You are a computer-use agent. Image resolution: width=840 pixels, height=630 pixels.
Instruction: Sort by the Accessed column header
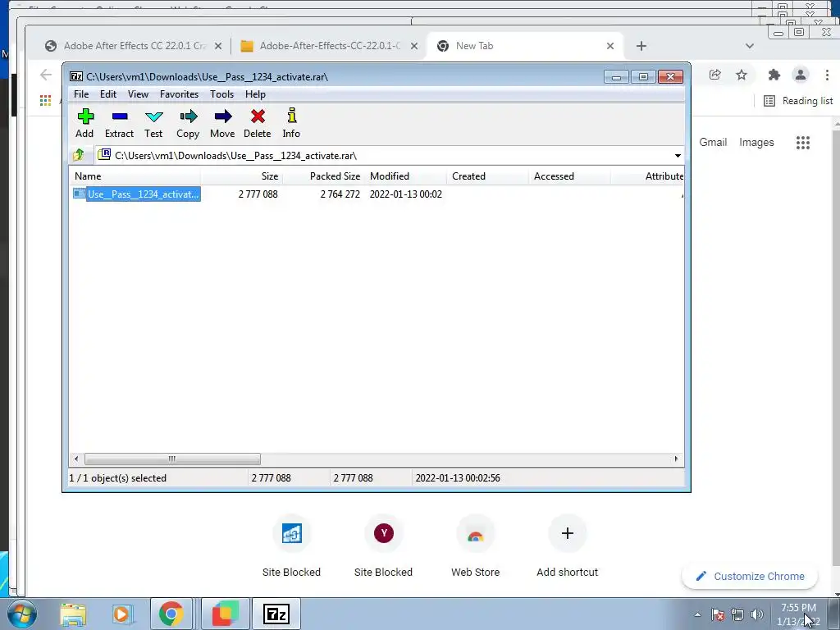point(569,176)
